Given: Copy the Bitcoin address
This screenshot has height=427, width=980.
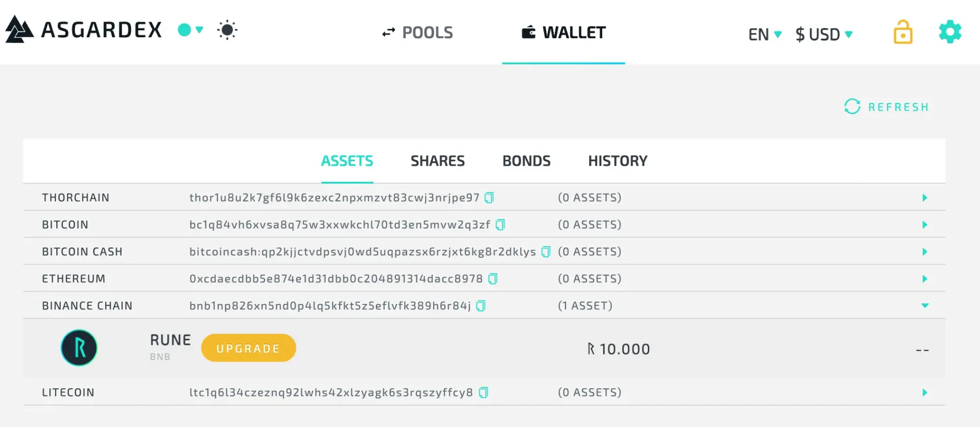Looking at the screenshot, I should [x=500, y=225].
